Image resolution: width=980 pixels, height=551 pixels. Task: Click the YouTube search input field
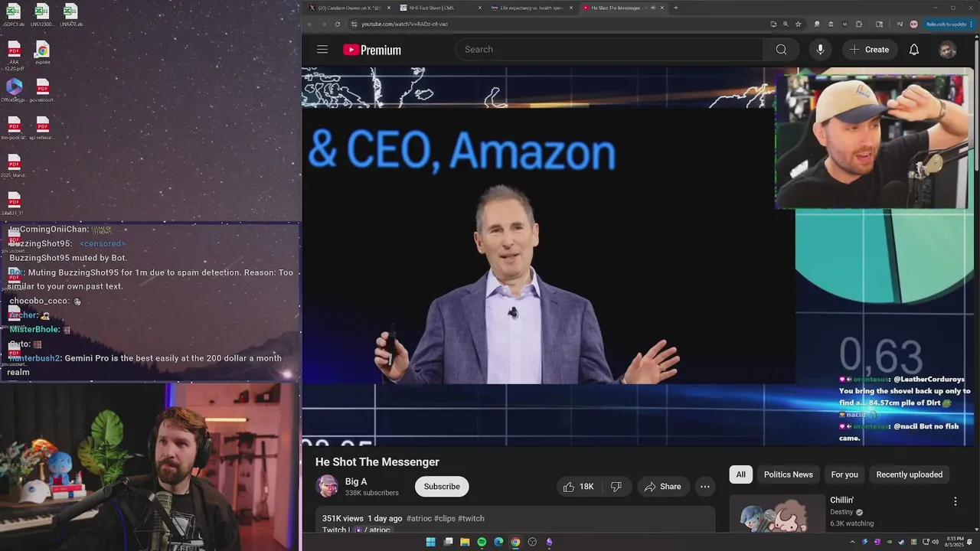click(x=610, y=50)
